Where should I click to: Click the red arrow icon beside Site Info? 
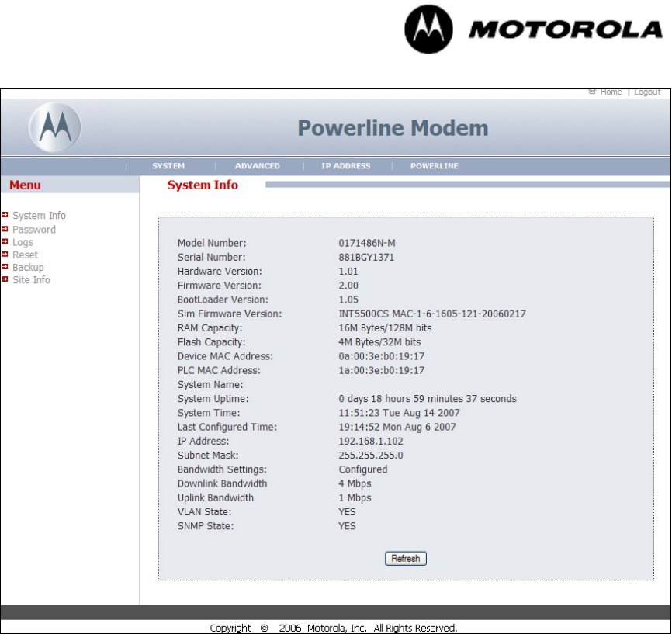5,279
